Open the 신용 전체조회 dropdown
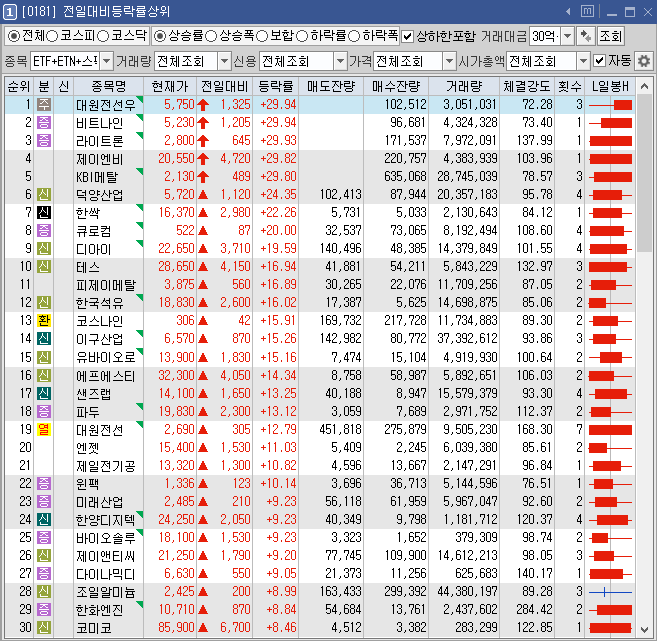 (x=340, y=61)
